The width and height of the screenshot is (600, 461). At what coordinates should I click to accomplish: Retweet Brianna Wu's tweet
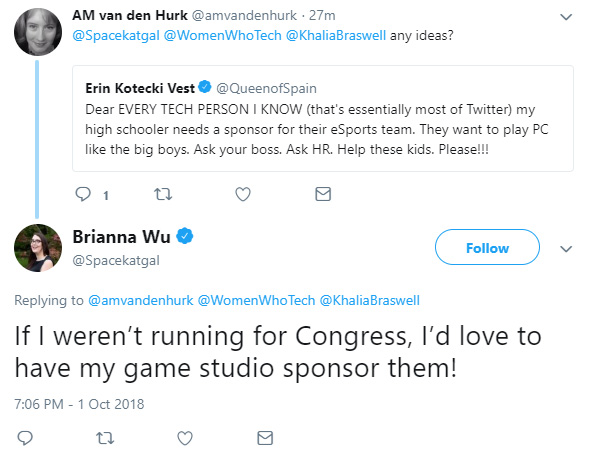[105, 438]
